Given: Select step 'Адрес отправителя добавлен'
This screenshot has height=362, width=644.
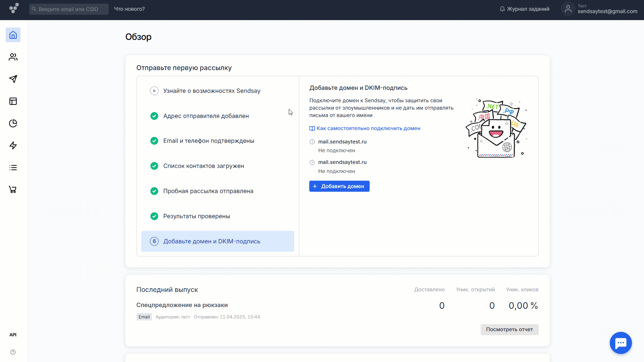Looking at the screenshot, I should [x=206, y=116].
